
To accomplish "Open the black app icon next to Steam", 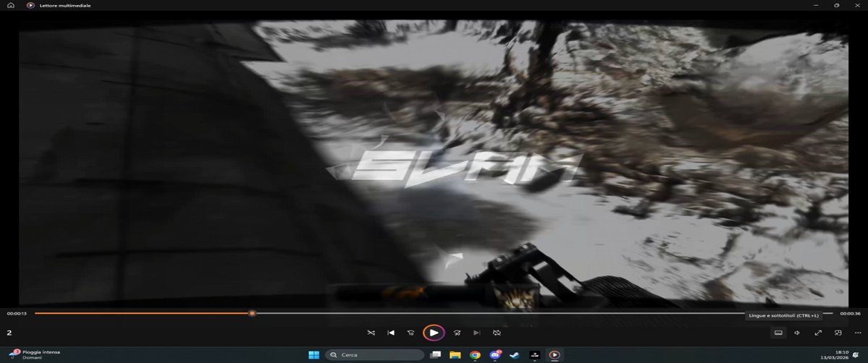I will pos(535,355).
